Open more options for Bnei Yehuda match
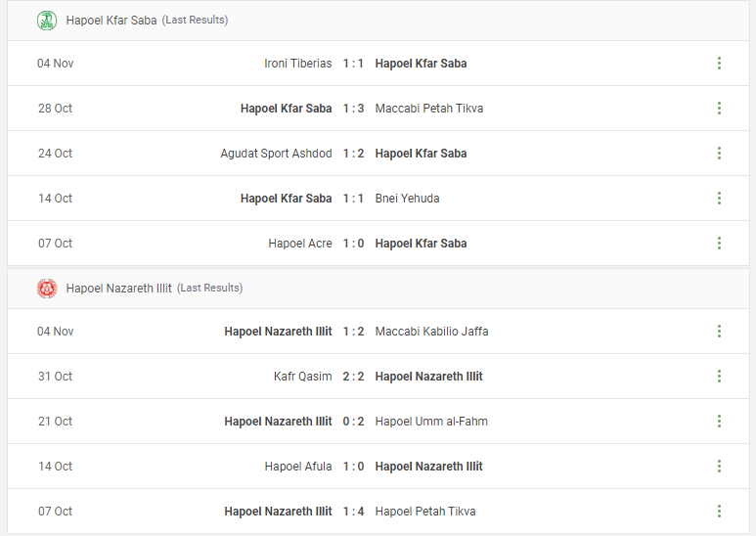The height and width of the screenshot is (536, 756). 719,199
